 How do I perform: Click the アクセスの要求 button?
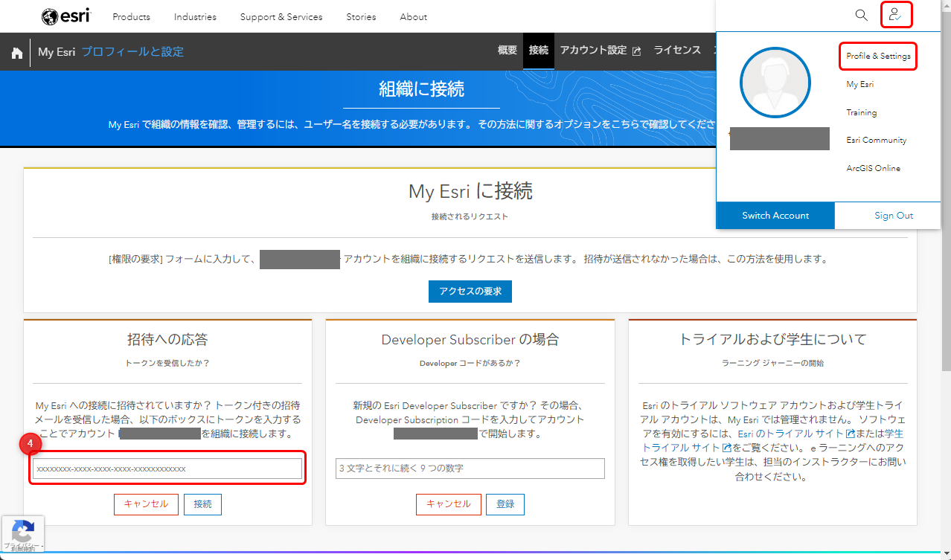(x=470, y=292)
